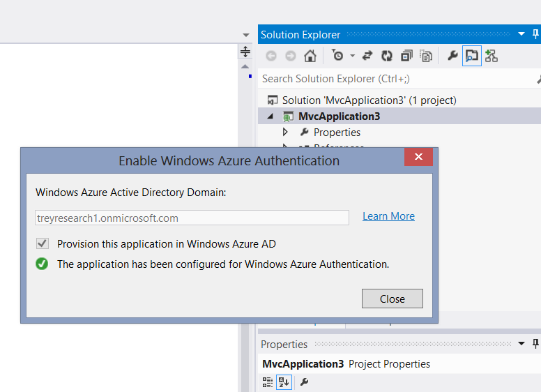Open Pending Changes Filter clock icon
This screenshot has width=541, height=392.
pos(337,55)
